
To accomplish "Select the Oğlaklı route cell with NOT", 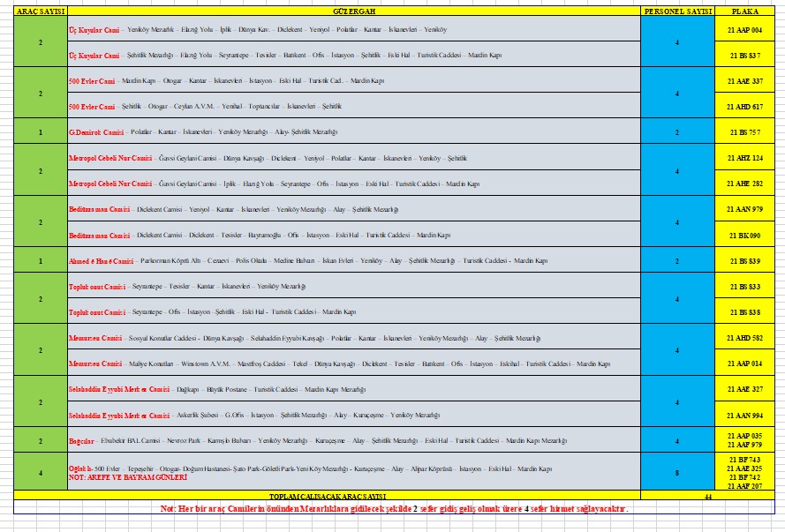I will [353, 472].
